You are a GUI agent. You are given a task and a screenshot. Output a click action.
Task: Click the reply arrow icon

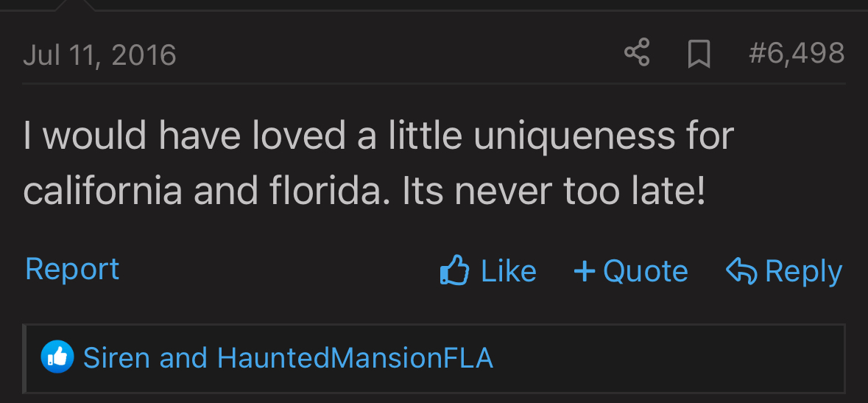click(x=741, y=271)
